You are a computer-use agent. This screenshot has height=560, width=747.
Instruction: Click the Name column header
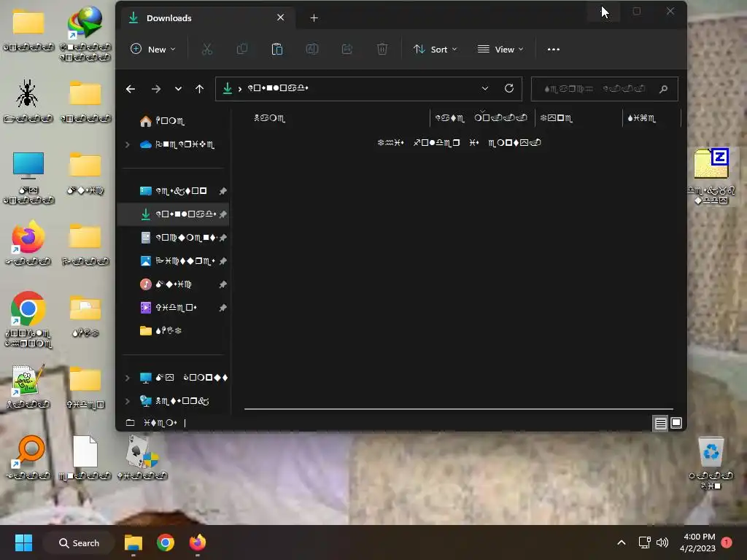pyautogui.click(x=270, y=118)
